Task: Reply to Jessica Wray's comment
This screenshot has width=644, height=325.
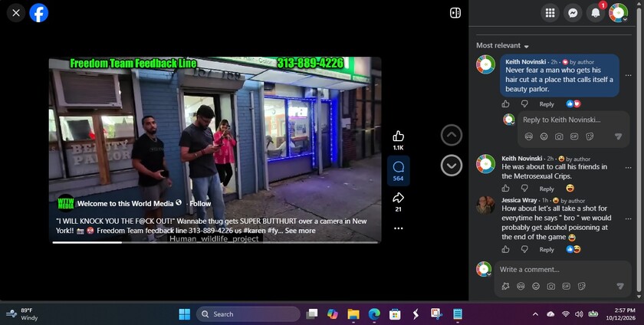Action: 547,249
